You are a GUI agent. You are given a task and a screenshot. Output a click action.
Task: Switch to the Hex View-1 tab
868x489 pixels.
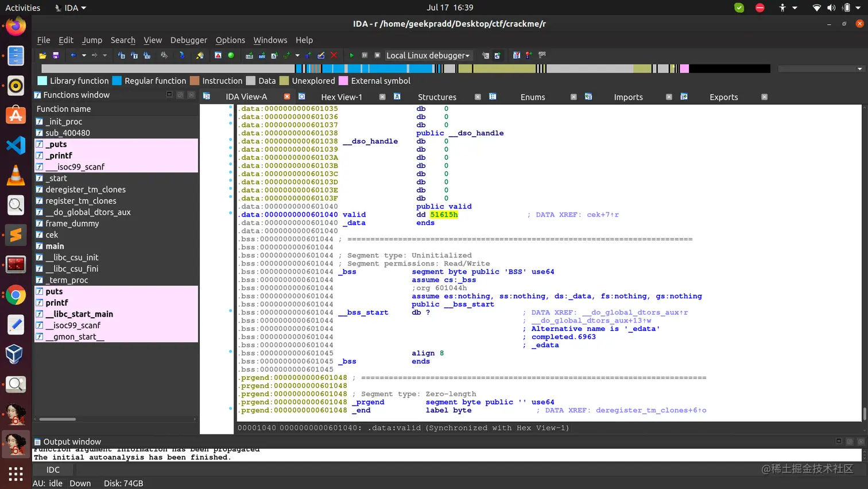(x=341, y=97)
